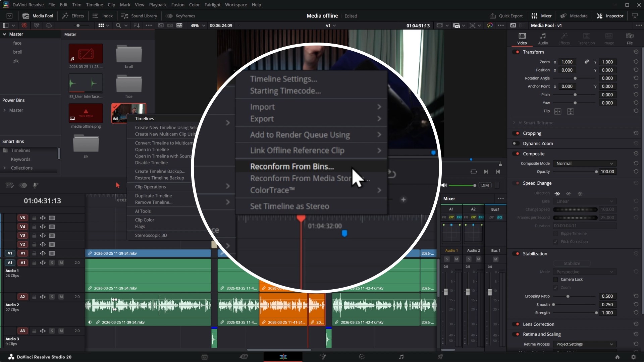The width and height of the screenshot is (644, 362).
Task: Open the v1 timeline selector dropdown
Action: tap(331, 25)
